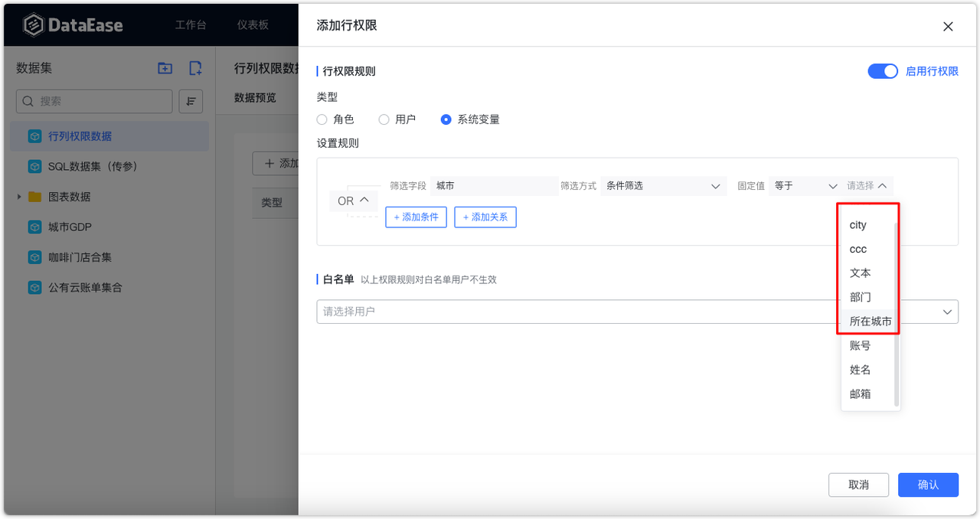The height and width of the screenshot is (519, 980).
Task: Select the 角色 radio button
Action: 322,119
